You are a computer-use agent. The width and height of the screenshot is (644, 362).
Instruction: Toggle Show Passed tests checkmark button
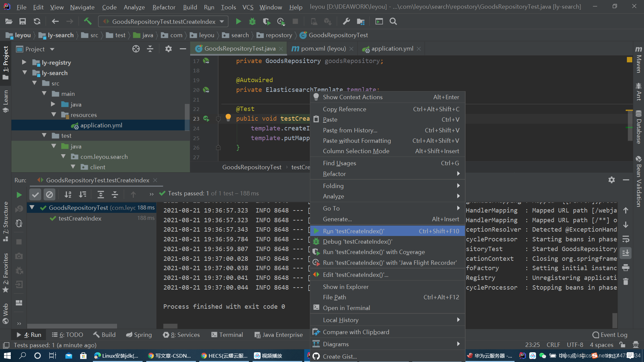pos(35,194)
